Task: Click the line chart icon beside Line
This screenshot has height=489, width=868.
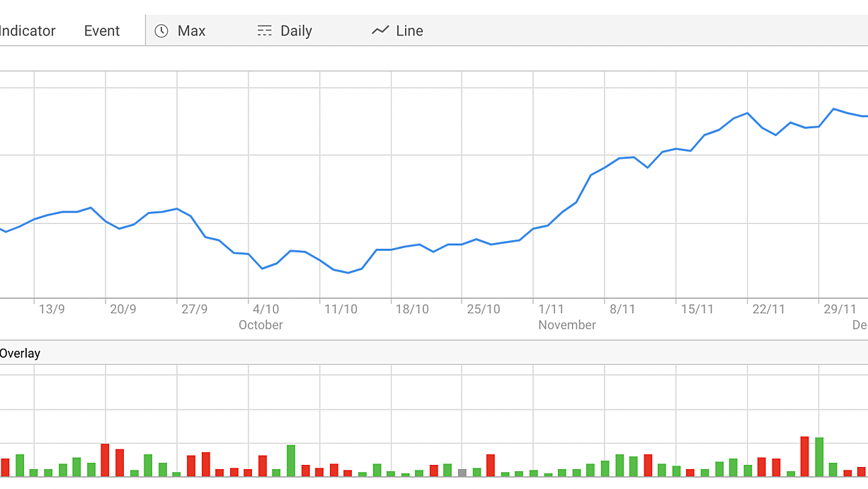Action: tap(380, 30)
